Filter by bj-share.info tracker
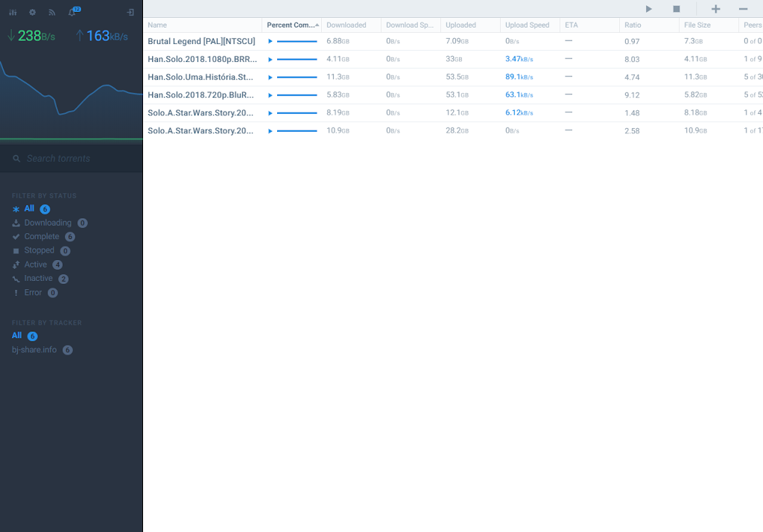The height and width of the screenshot is (532, 763). pos(34,350)
